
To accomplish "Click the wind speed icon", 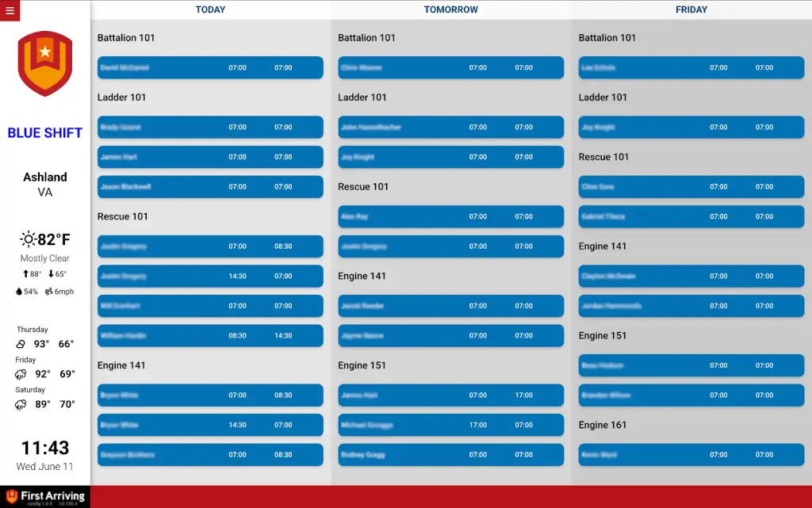I will (49, 292).
